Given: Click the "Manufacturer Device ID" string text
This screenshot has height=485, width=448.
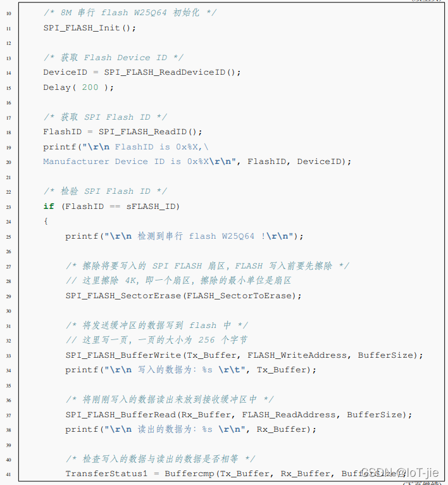Looking at the screenshot, I should (104, 161).
